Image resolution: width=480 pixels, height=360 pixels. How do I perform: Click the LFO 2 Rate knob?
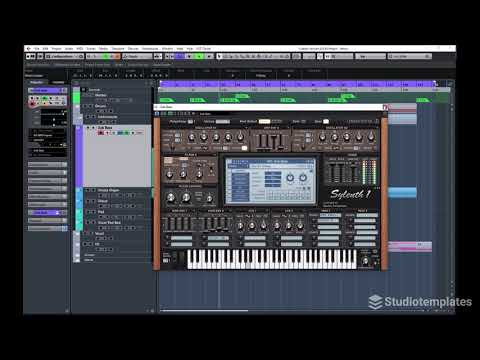[x=277, y=226]
